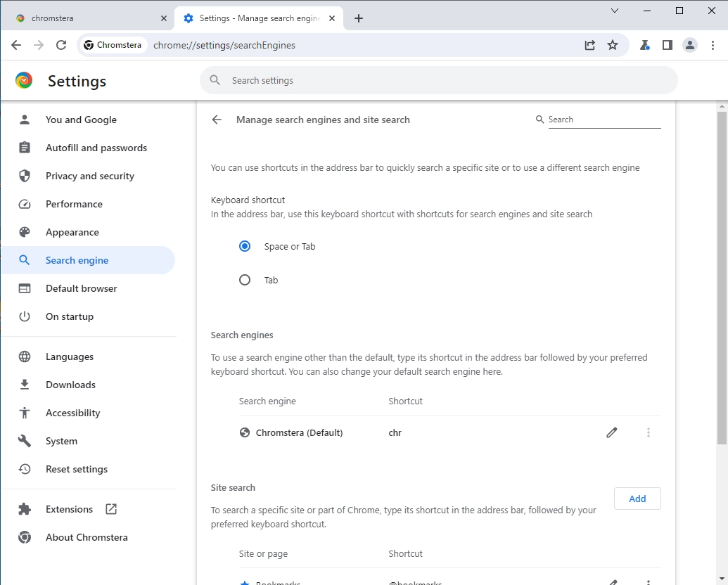Toggle the side panel icon

tap(667, 44)
